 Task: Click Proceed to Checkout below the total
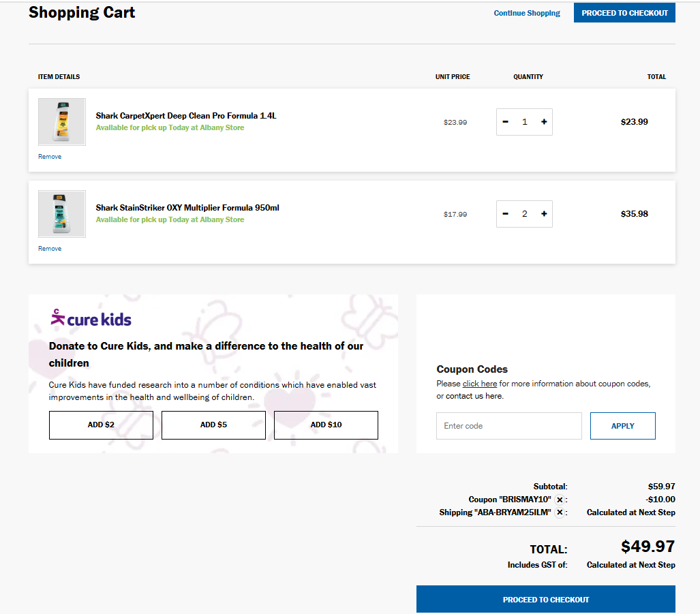click(545, 599)
